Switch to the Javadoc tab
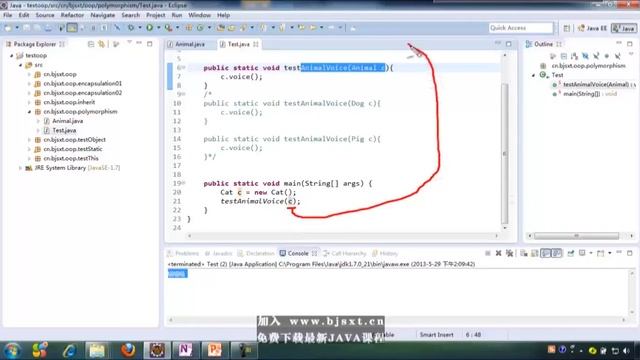Screen dimensions: 640x360 218,253
